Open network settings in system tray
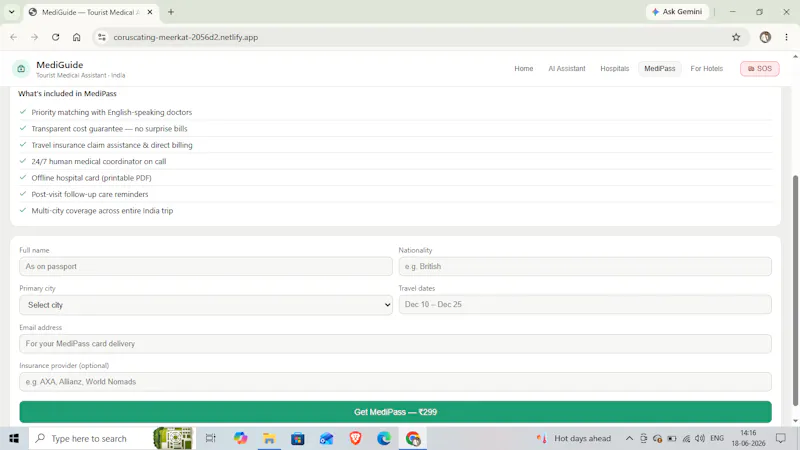Screen dimensions: 800x450 (x=686, y=438)
